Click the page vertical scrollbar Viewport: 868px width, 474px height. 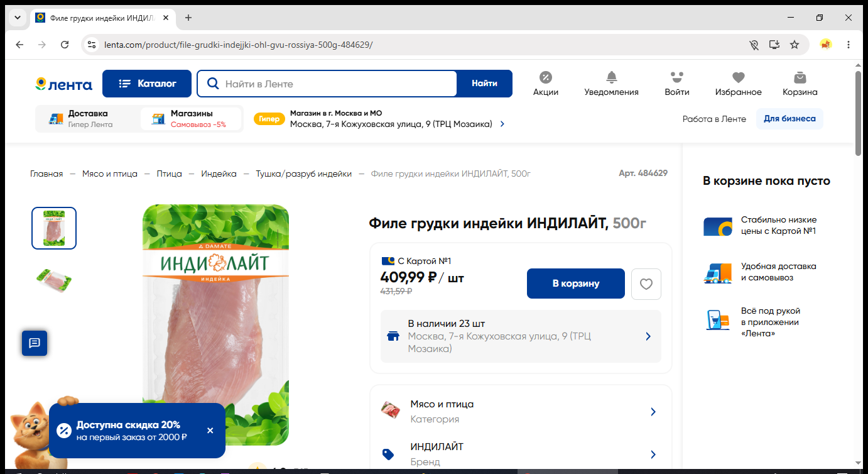pyautogui.click(x=859, y=113)
